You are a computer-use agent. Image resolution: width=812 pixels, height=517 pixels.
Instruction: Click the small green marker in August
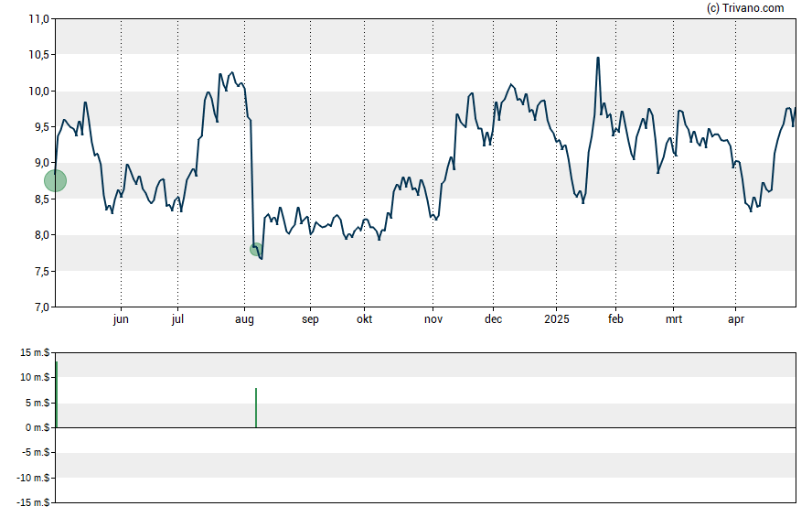tap(256, 249)
